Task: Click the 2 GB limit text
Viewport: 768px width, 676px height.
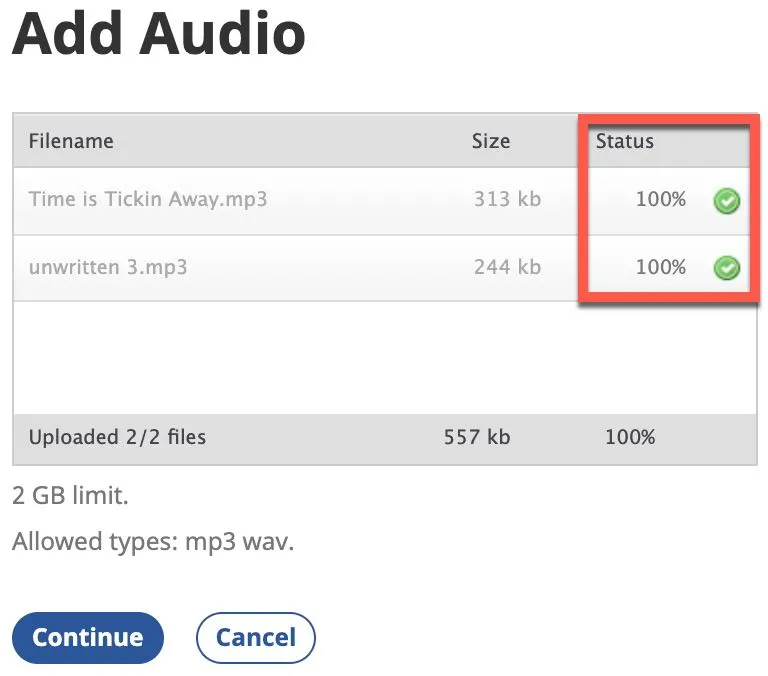Action: [70, 495]
